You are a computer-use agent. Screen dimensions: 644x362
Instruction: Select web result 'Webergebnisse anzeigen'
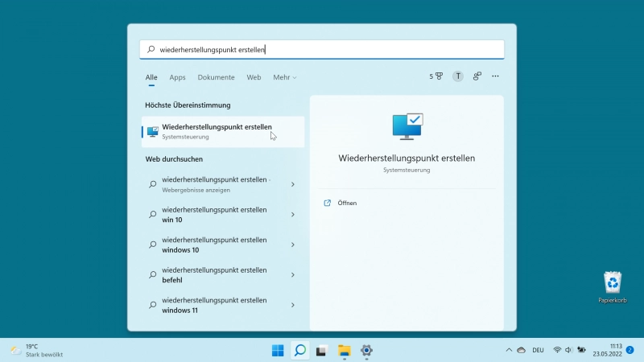pyautogui.click(x=223, y=184)
